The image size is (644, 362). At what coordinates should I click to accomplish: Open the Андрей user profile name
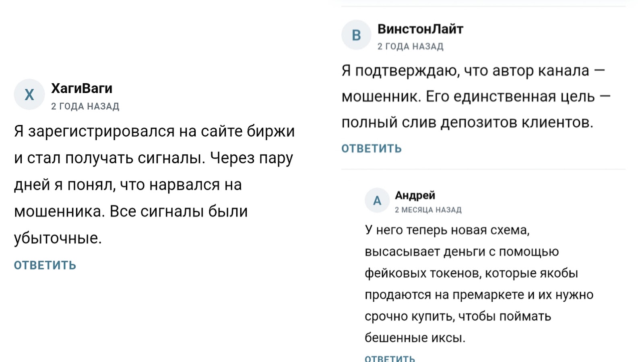click(415, 195)
